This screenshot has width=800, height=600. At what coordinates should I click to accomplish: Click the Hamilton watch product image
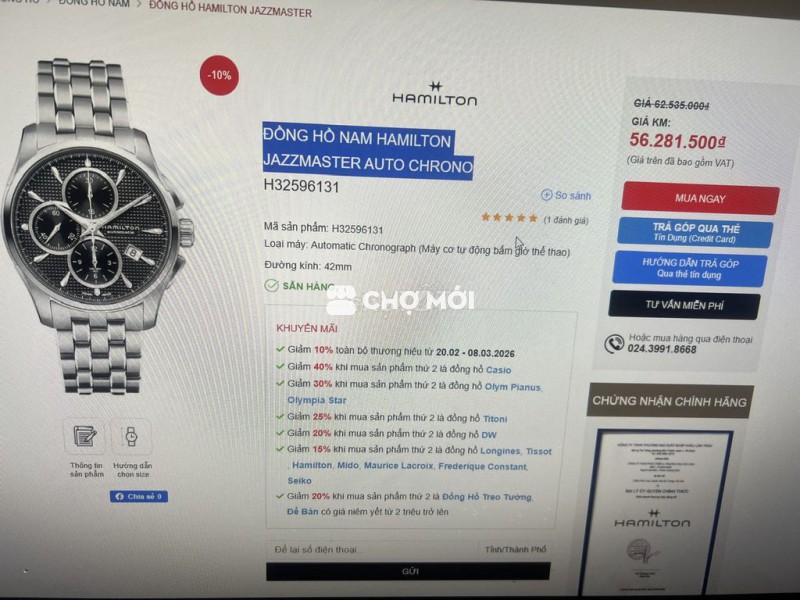click(x=98, y=227)
